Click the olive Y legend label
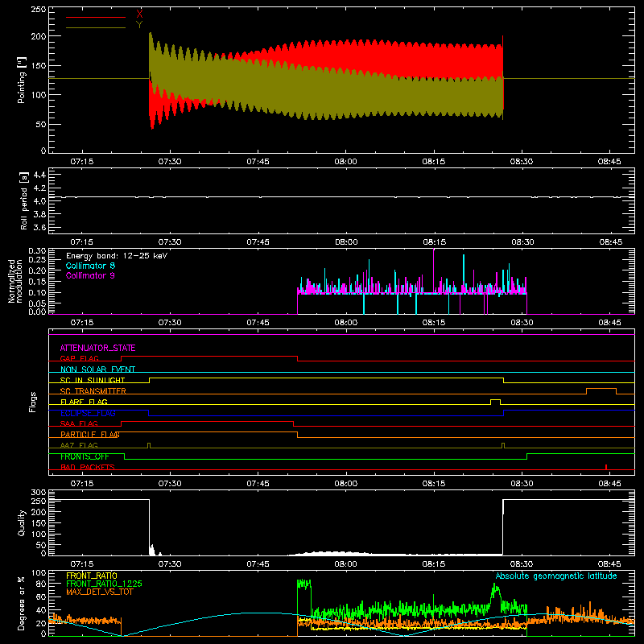The image size is (644, 644). pyautogui.click(x=139, y=25)
